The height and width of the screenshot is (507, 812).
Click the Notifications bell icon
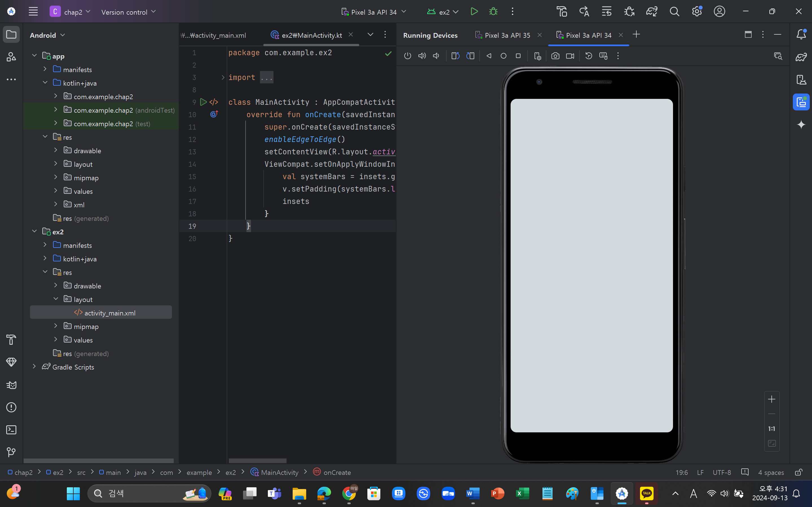pyautogui.click(x=801, y=35)
